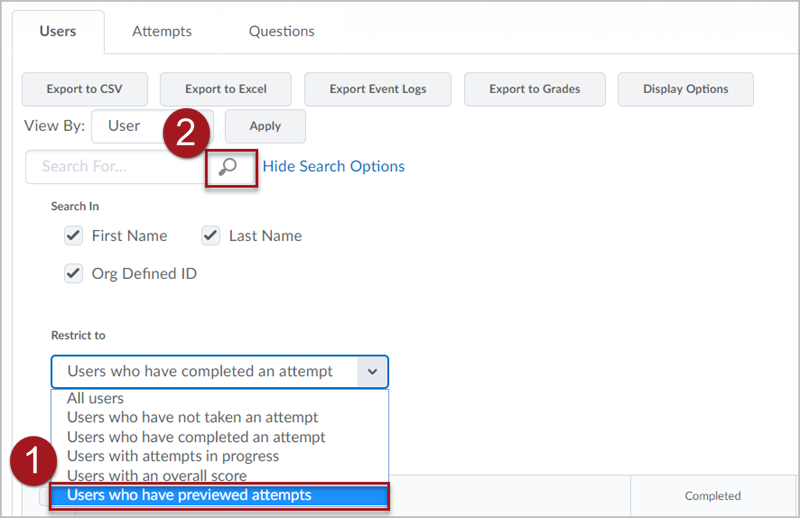Click the Completed column header

point(713,496)
